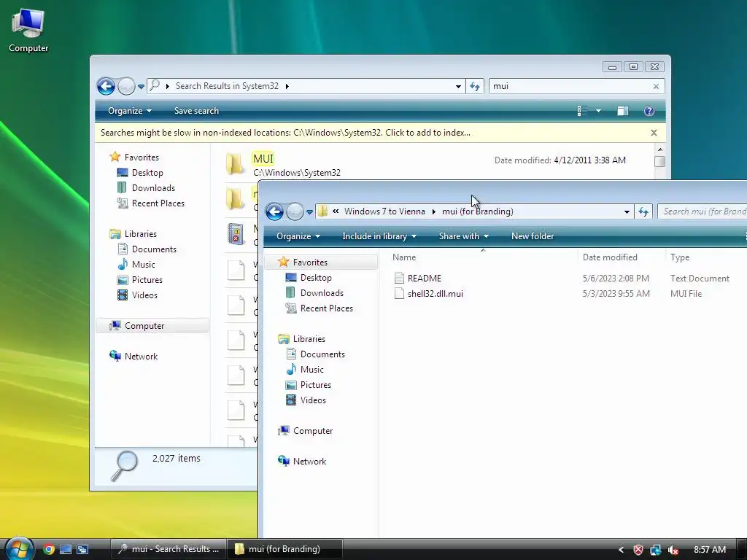Open Recent Places in Branding window sidebar
This screenshot has height=560, width=747.
[x=326, y=308]
